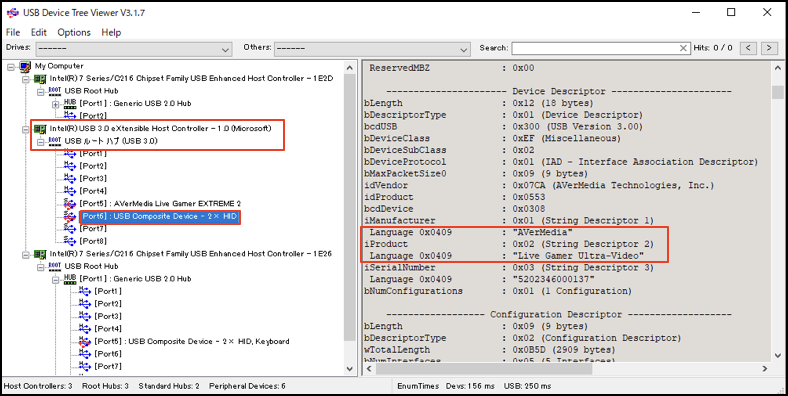Go to previous search hit
This screenshot has height=396, width=788.
(x=748, y=48)
